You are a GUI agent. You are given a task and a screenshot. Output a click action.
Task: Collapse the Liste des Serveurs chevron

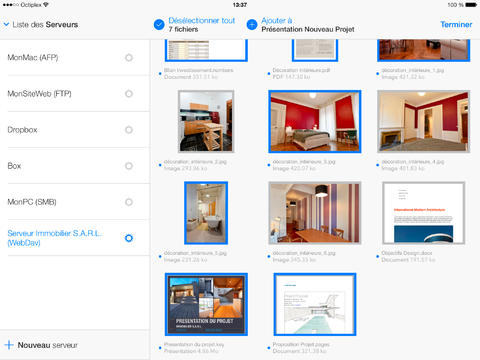(x=6, y=25)
